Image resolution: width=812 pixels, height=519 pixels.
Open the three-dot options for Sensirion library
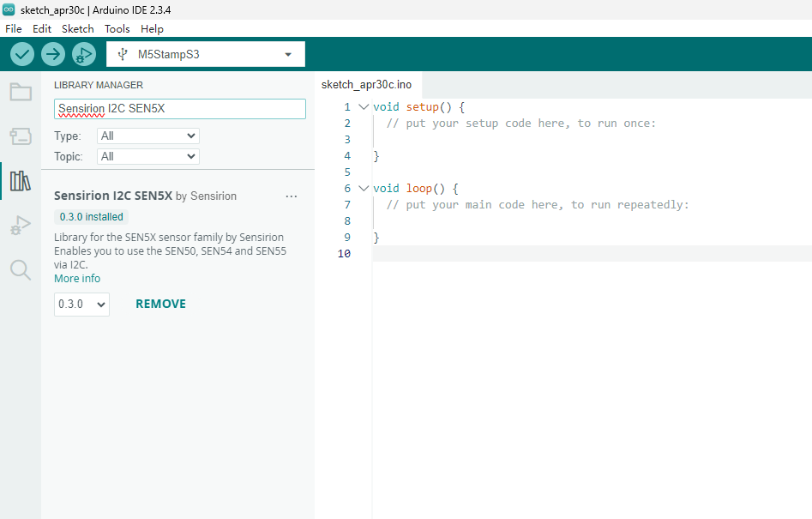point(292,196)
